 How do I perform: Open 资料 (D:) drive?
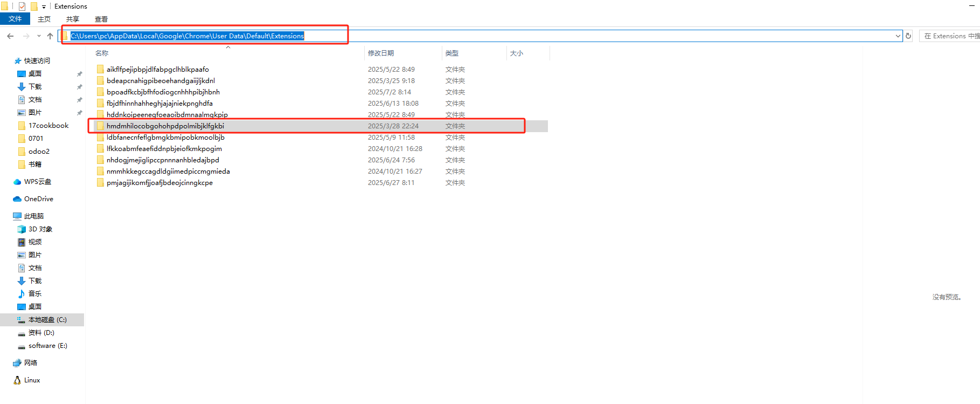click(x=41, y=333)
